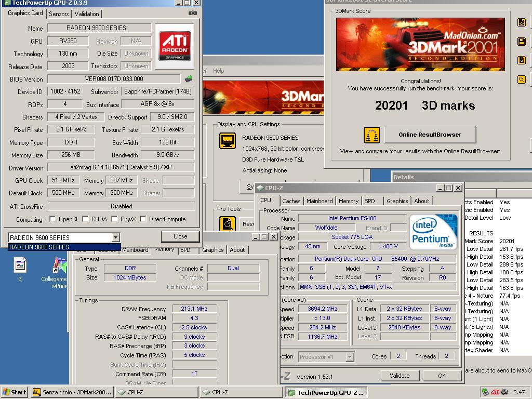Click the ATI tray icon in the system tray
The height and width of the screenshot is (399, 532).
tap(495, 392)
